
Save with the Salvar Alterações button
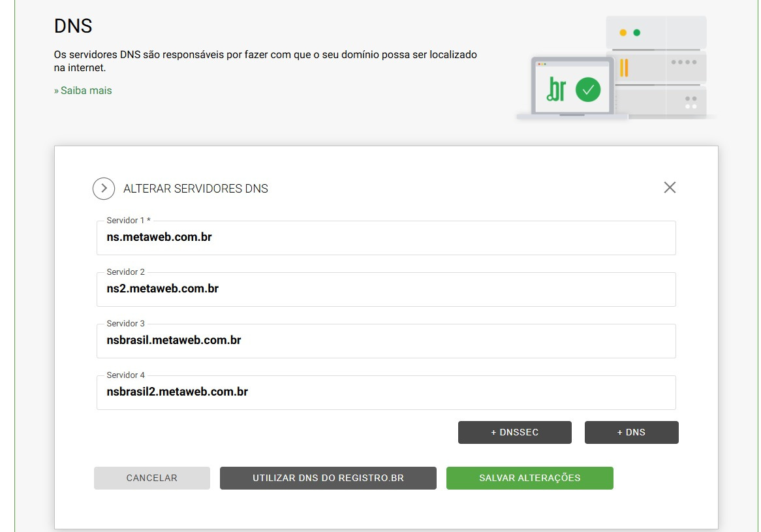[529, 478]
